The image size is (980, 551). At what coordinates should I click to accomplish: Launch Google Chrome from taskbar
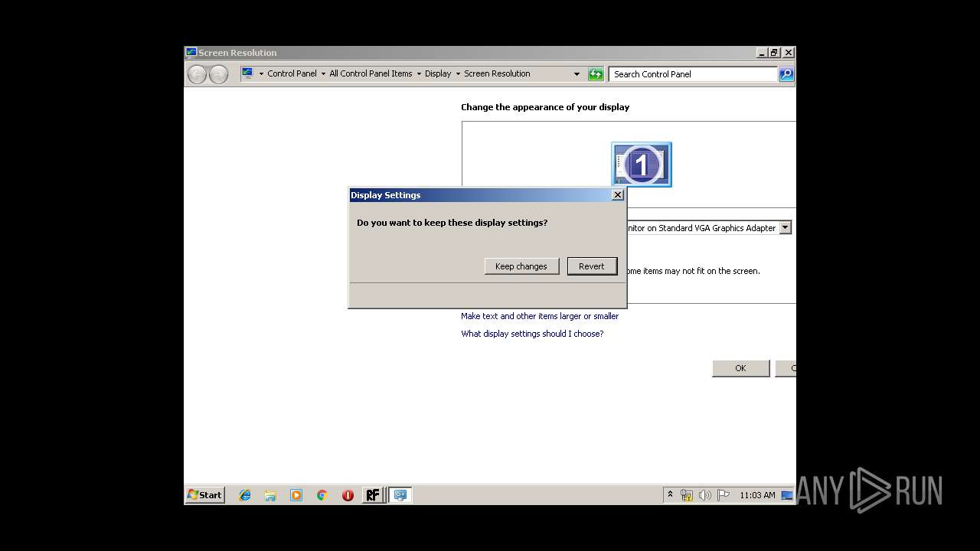tap(322, 495)
